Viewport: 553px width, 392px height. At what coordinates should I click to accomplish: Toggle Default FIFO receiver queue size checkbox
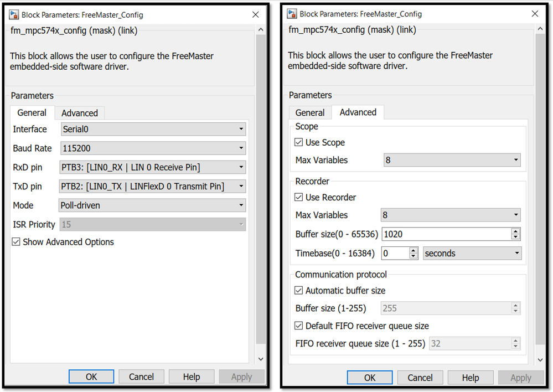298,326
